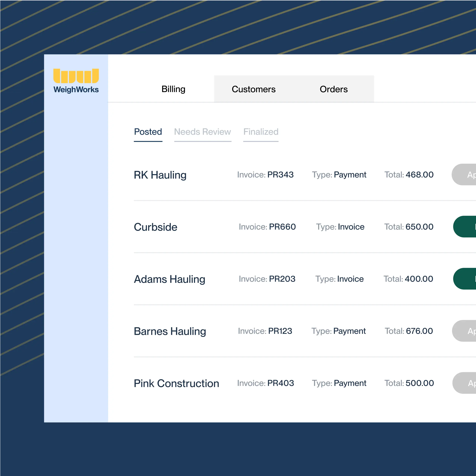Open the Curbside customer name
The height and width of the screenshot is (476, 476).
pyautogui.click(x=155, y=227)
